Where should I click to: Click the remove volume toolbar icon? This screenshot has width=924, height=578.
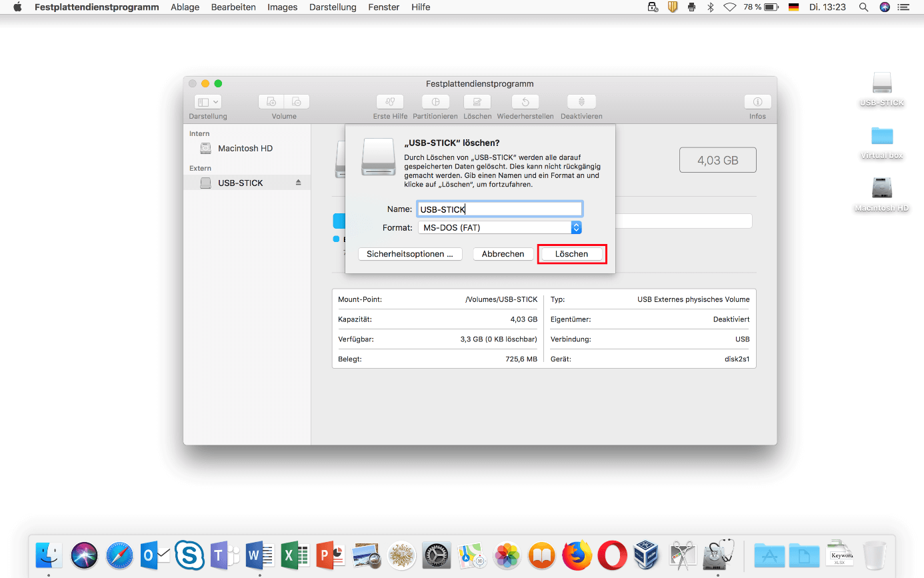297,102
